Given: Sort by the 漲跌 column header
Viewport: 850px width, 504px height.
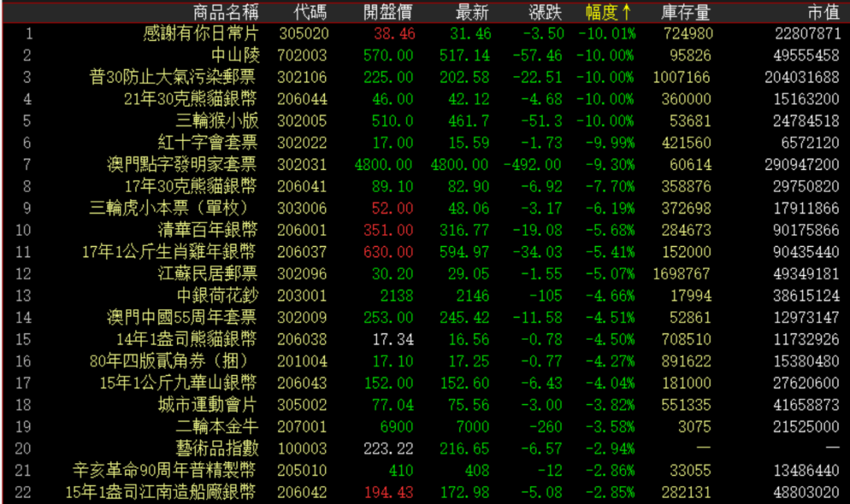Looking at the screenshot, I should tap(545, 12).
